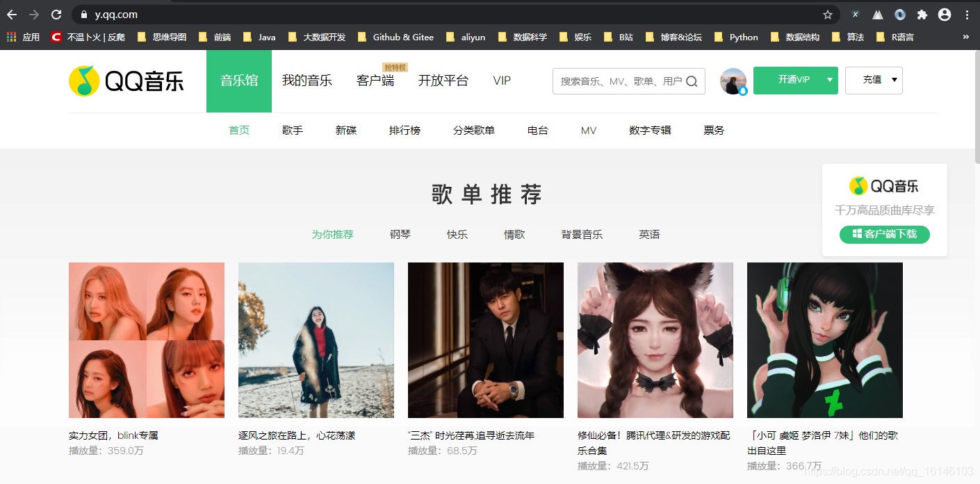The image size is (980, 484).
Task: Bookmark this page with the star icon
Action: (827, 15)
